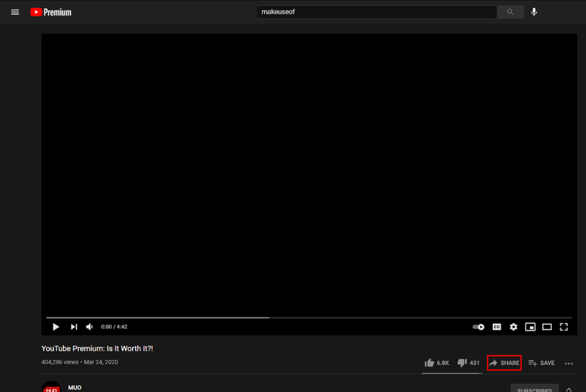Dislike the video with thumbs down
Viewport: 586px width, 392px height.
coord(469,363)
